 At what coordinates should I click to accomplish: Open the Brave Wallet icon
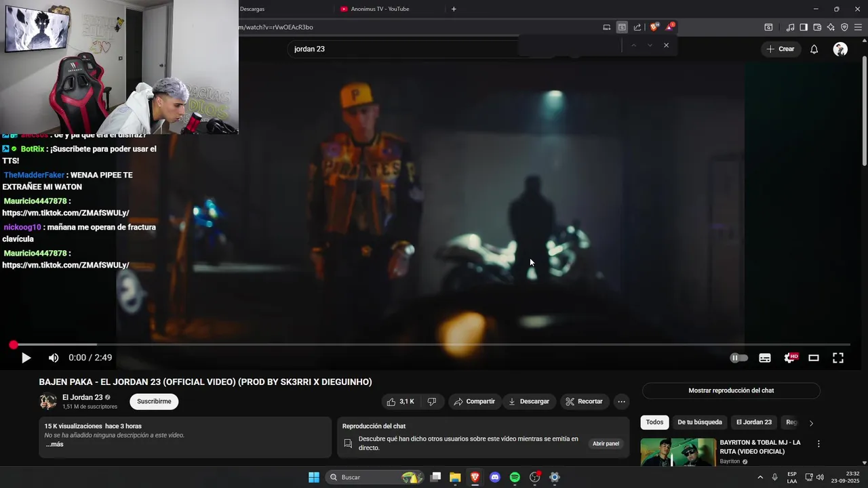point(817,27)
